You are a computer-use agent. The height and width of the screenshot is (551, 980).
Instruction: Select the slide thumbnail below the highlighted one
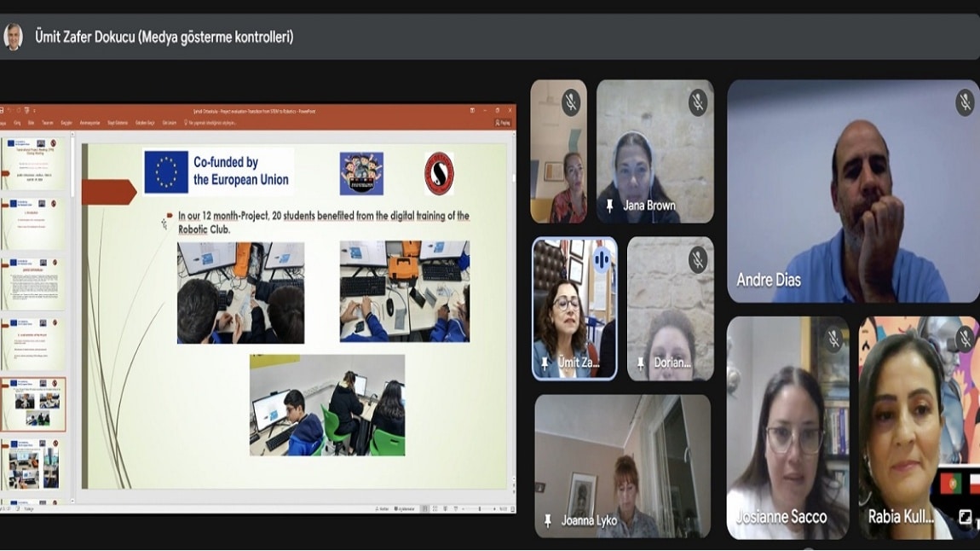point(34,465)
